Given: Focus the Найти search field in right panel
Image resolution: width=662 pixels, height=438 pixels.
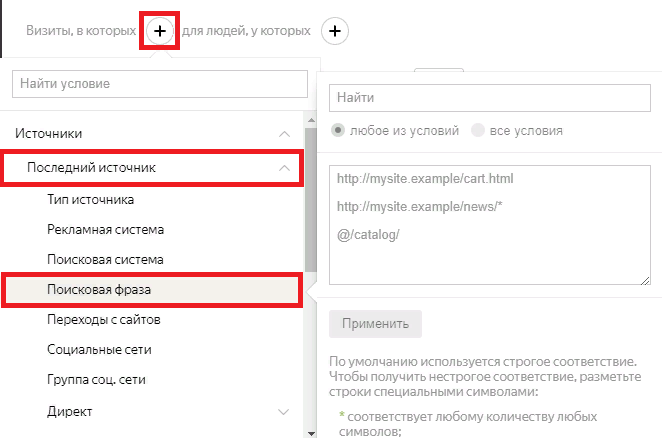Looking at the screenshot, I should [x=490, y=98].
